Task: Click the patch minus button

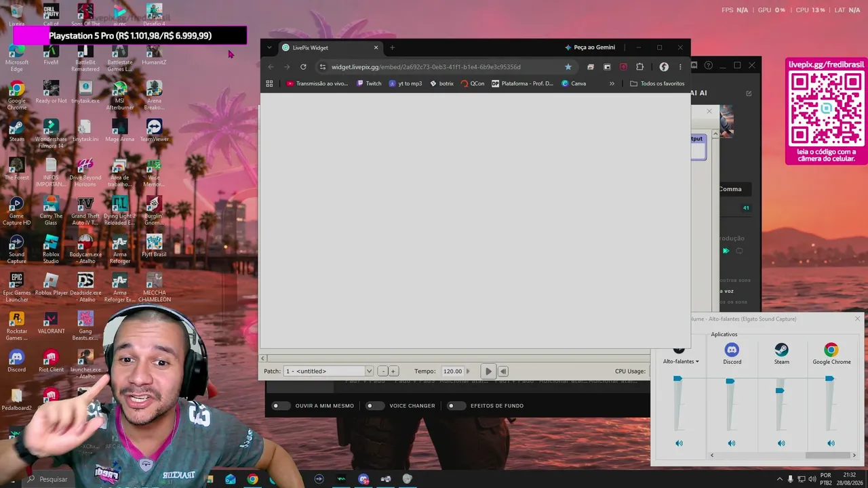Action: tap(382, 371)
